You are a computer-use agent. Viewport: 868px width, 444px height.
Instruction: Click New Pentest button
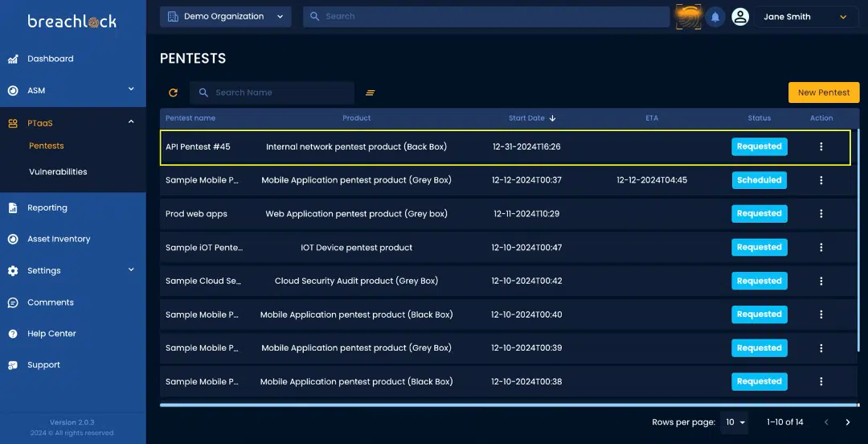(824, 92)
